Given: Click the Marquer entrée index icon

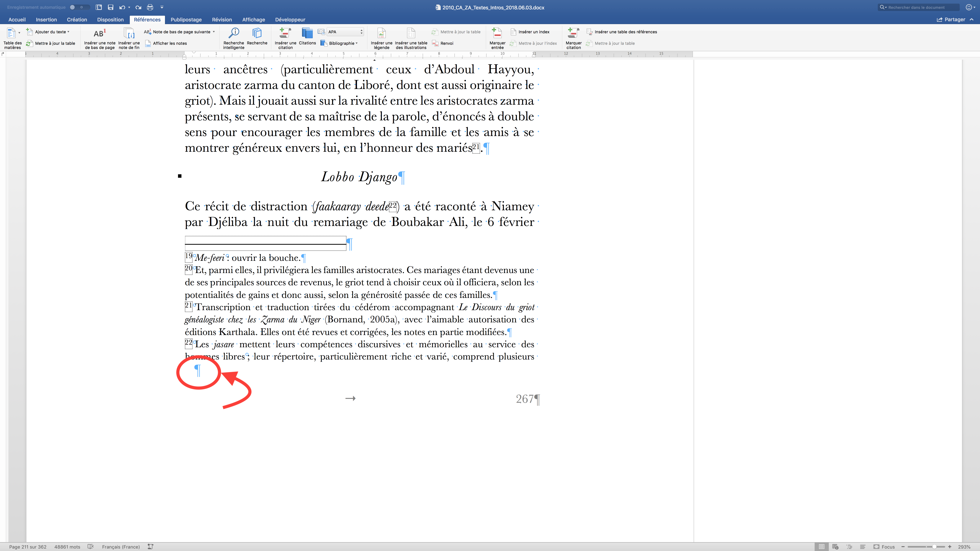Looking at the screenshot, I should click(x=497, y=33).
